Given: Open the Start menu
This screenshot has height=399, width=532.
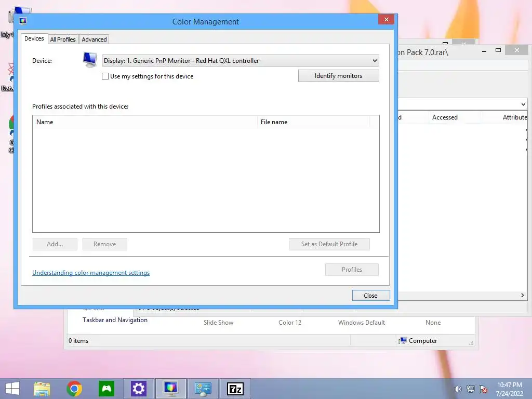Looking at the screenshot, I should (12, 389).
